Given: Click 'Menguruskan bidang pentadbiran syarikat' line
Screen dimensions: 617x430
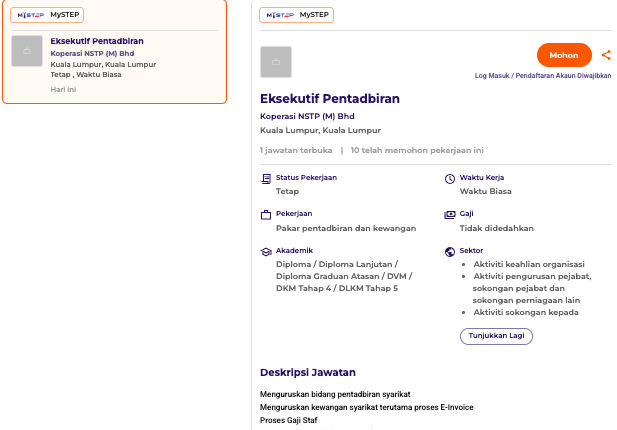Looking at the screenshot, I should (x=335, y=394).
